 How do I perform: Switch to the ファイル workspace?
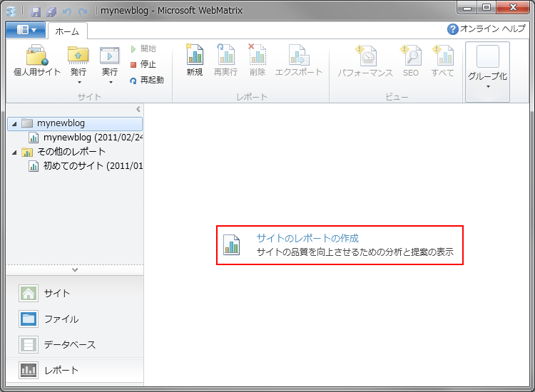pyautogui.click(x=74, y=319)
